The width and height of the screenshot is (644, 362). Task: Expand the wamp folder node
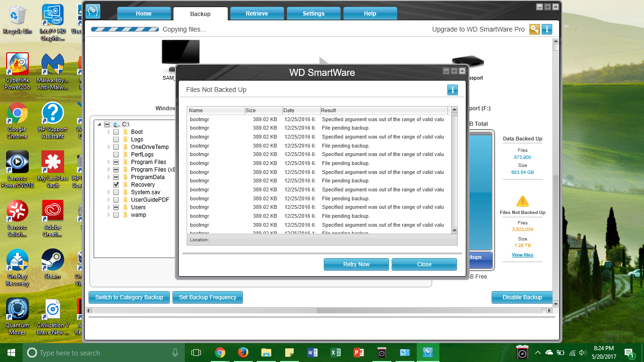tap(109, 215)
